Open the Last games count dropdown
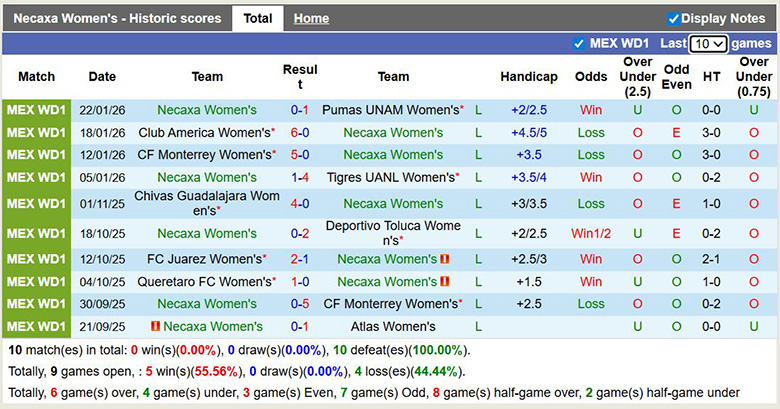 point(708,44)
